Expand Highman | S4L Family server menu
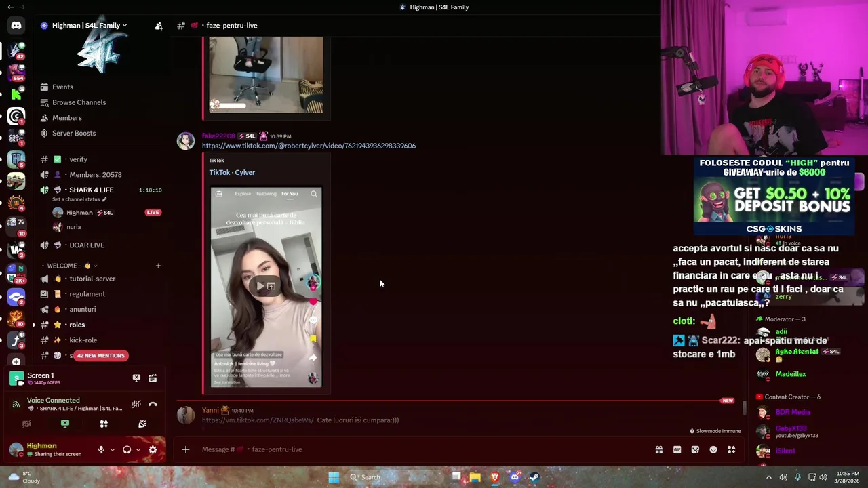The image size is (868, 488). point(90,26)
